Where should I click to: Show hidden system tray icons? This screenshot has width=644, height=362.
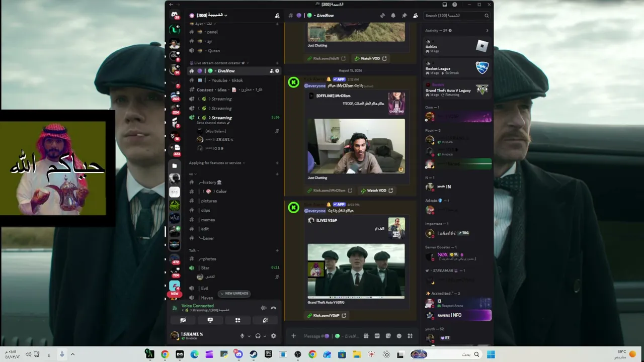72,354
